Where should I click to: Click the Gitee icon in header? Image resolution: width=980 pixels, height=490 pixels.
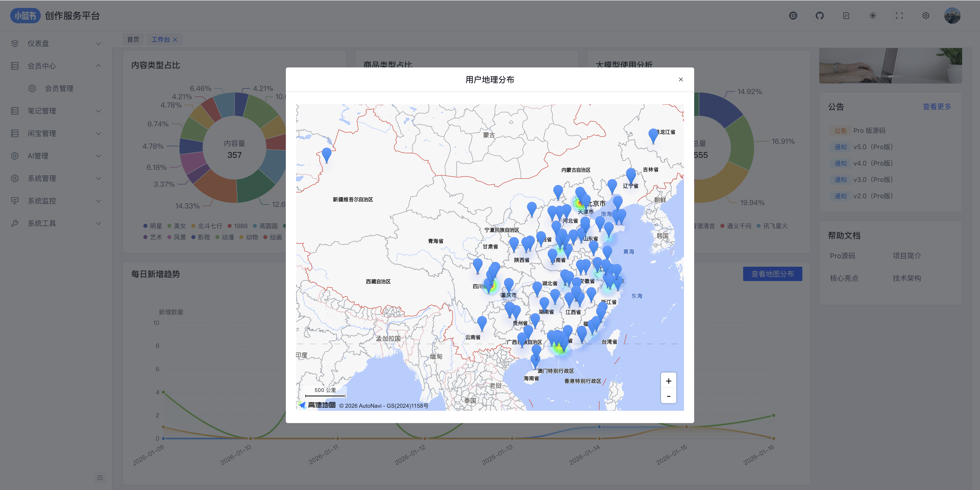[x=793, y=16]
